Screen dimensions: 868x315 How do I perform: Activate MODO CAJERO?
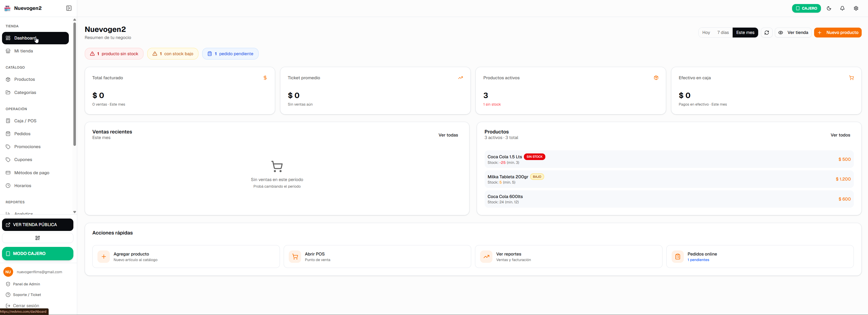point(38,254)
